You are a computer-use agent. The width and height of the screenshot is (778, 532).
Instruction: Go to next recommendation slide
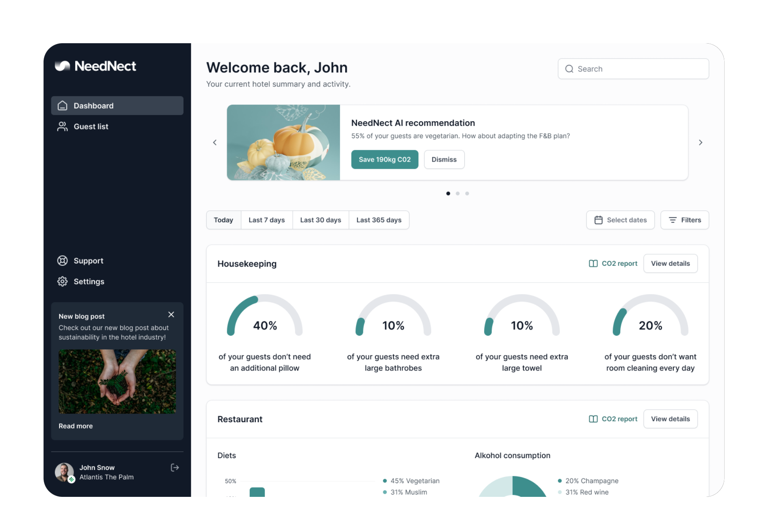tap(700, 142)
